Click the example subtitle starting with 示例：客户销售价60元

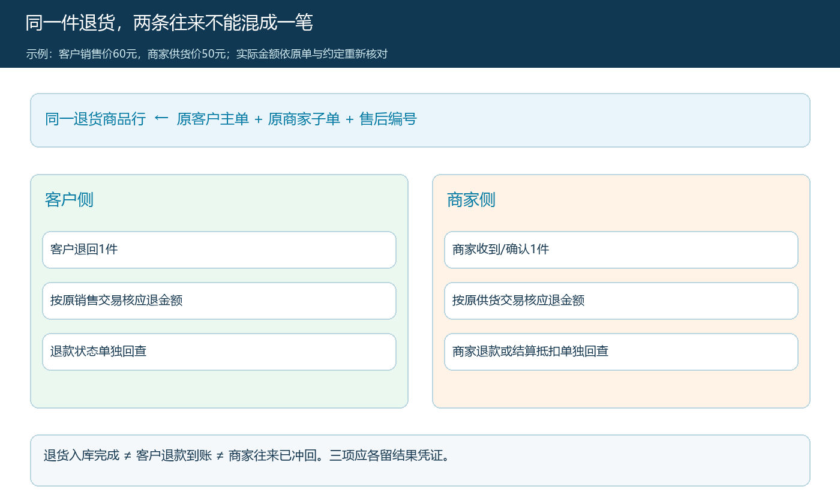(x=207, y=54)
